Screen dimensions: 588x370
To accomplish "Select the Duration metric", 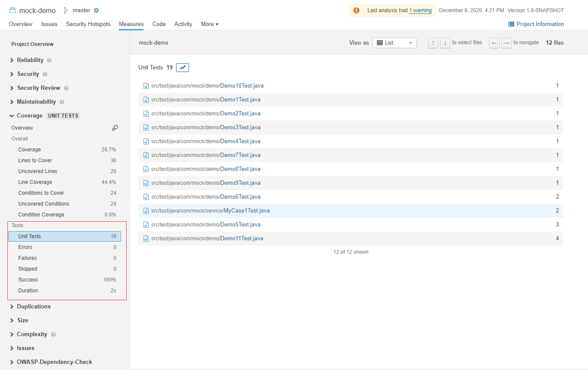I will click(x=65, y=291).
